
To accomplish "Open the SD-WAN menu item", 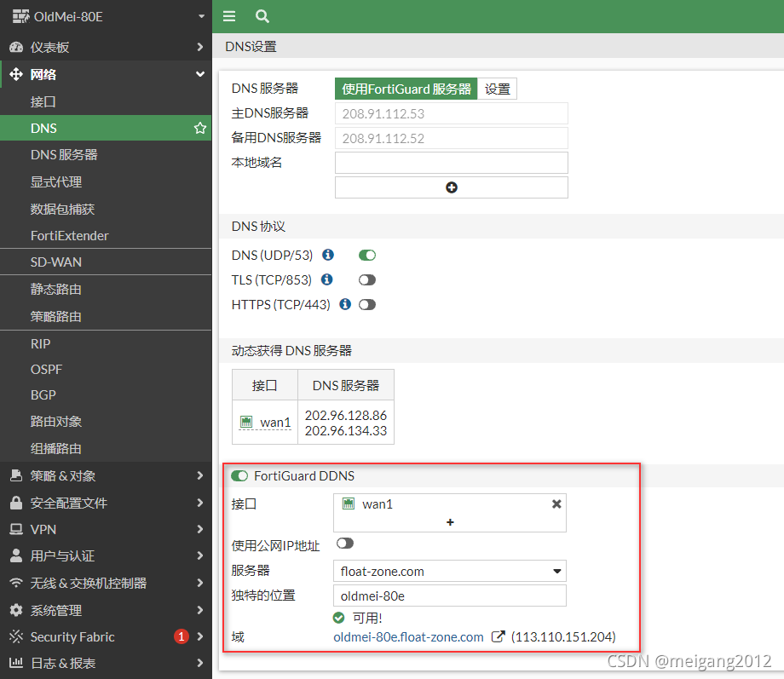I will tap(106, 262).
